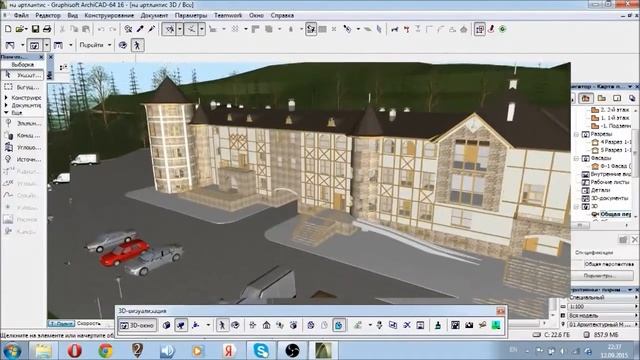The width and height of the screenshot is (640, 360).
Task: Open the Teamwork menu
Action: [228, 15]
